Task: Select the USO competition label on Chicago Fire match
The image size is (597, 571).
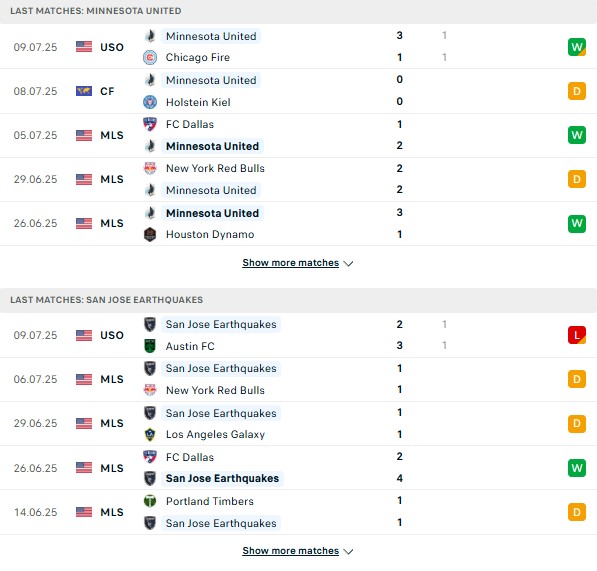Action: (112, 47)
